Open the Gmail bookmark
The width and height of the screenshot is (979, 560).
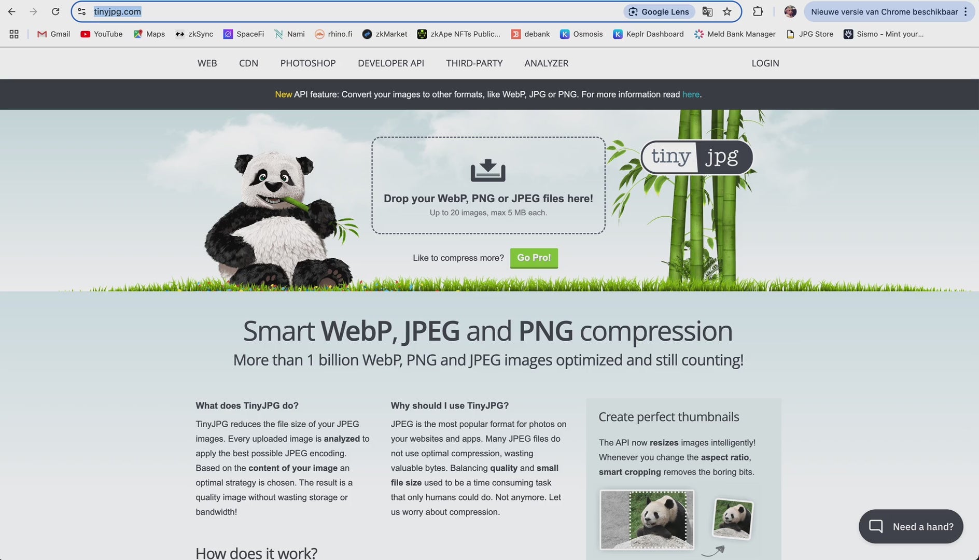point(53,34)
